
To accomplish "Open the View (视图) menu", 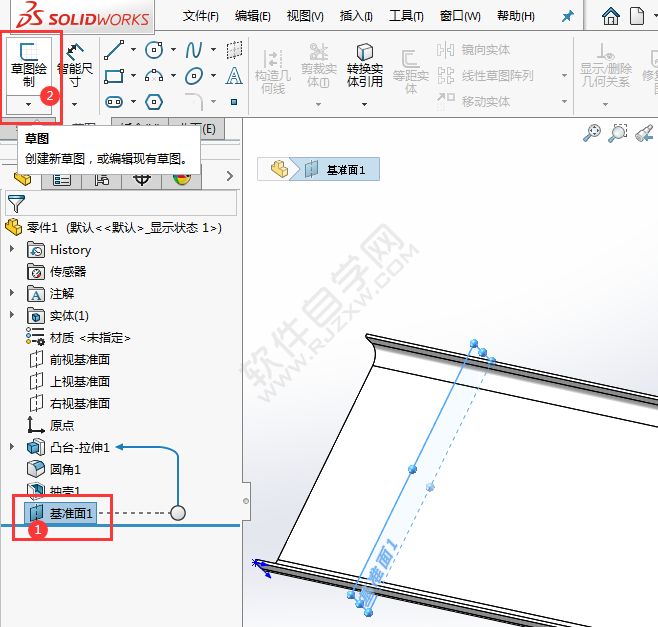I will click(x=305, y=16).
